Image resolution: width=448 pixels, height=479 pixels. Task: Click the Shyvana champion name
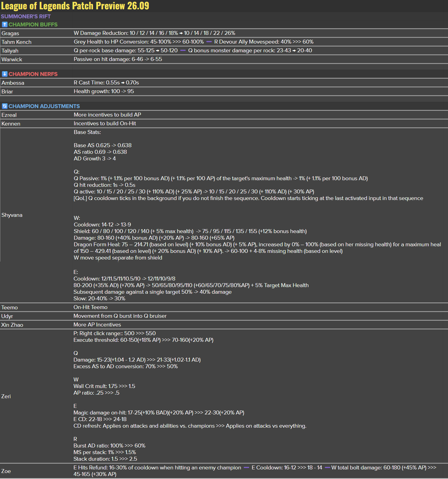pos(12,215)
